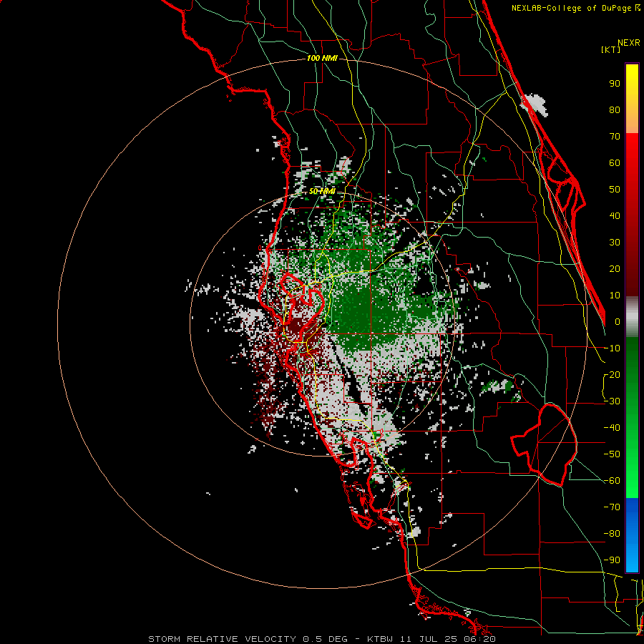Image resolution: width=644 pixels, height=644 pixels.
Task: Click the positive 10 knot scale value
Action: (x=615, y=296)
